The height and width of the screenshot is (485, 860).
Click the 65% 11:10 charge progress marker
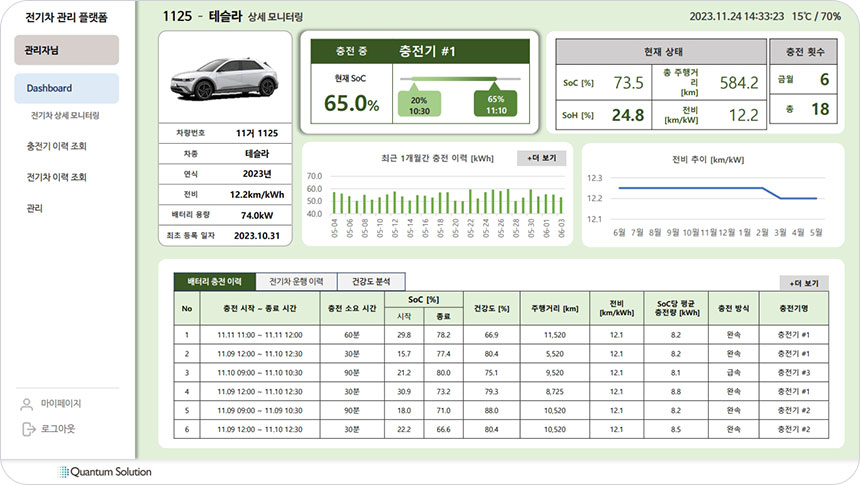496,104
